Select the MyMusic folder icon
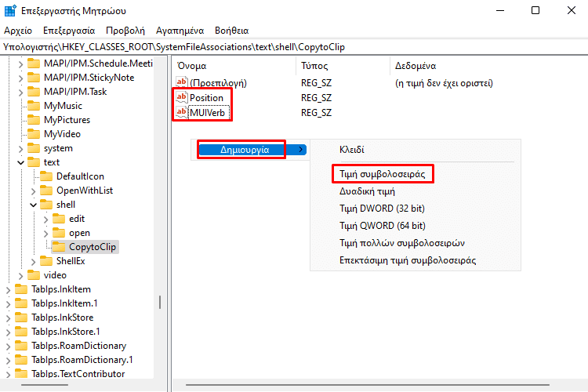This screenshot has width=588, height=392. point(34,106)
